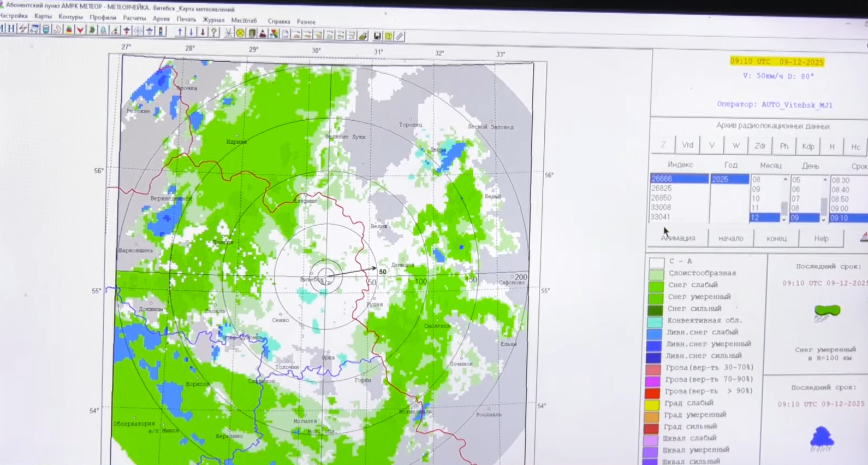Click the floppy disk save icon

pos(377,36)
